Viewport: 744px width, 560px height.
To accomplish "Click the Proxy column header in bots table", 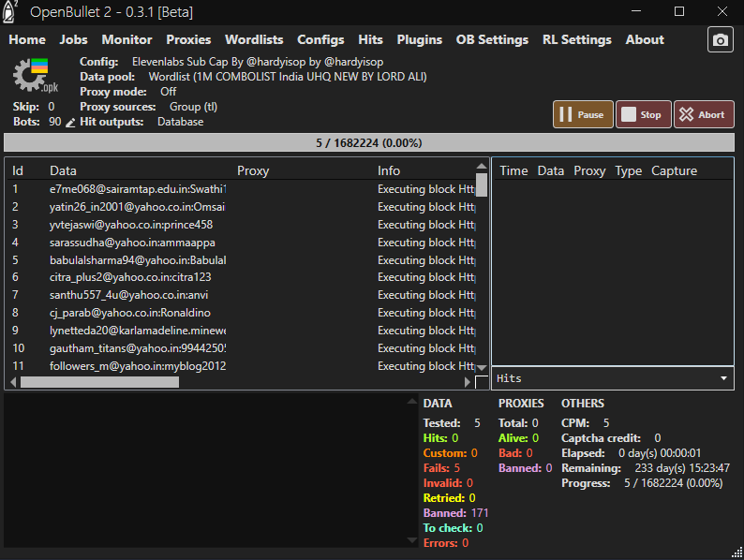I will (253, 170).
